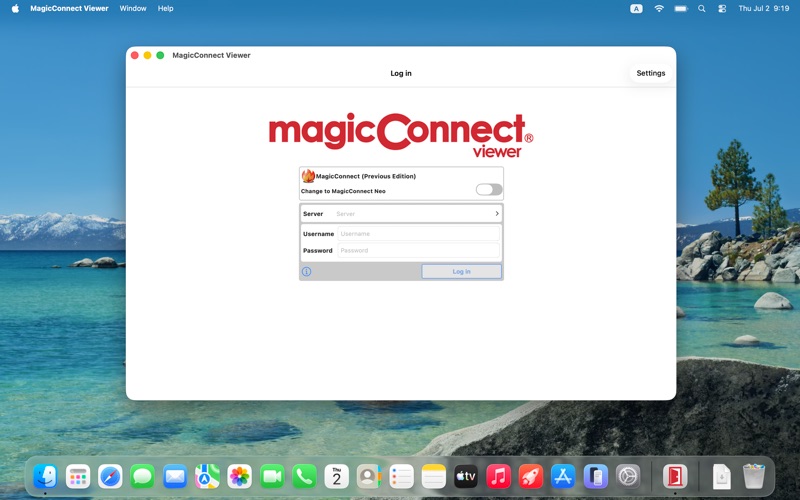This screenshot has width=800, height=500.
Task: Open the Downloads stack in Dock
Action: pyautogui.click(x=721, y=477)
